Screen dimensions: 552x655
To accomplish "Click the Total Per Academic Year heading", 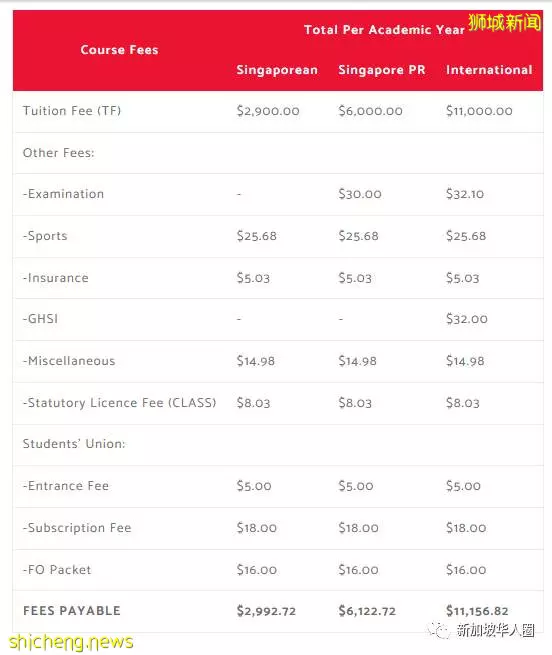I will pos(384,30).
